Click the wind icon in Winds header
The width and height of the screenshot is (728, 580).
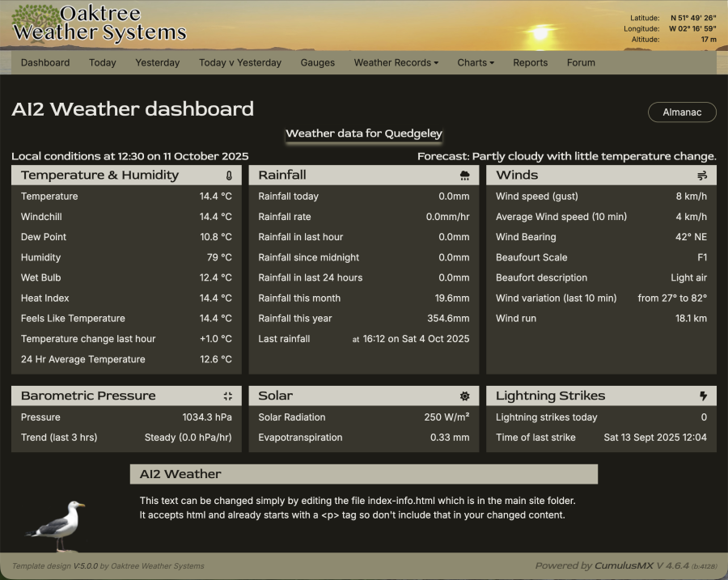(x=702, y=176)
